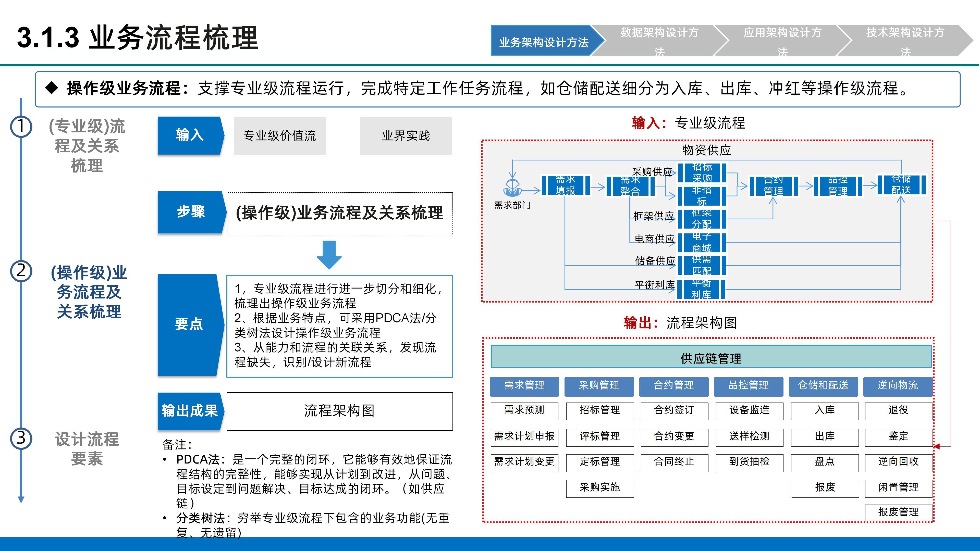The image size is (980, 551).
Task: Click the 框架分配 process node
Action: coord(702,219)
